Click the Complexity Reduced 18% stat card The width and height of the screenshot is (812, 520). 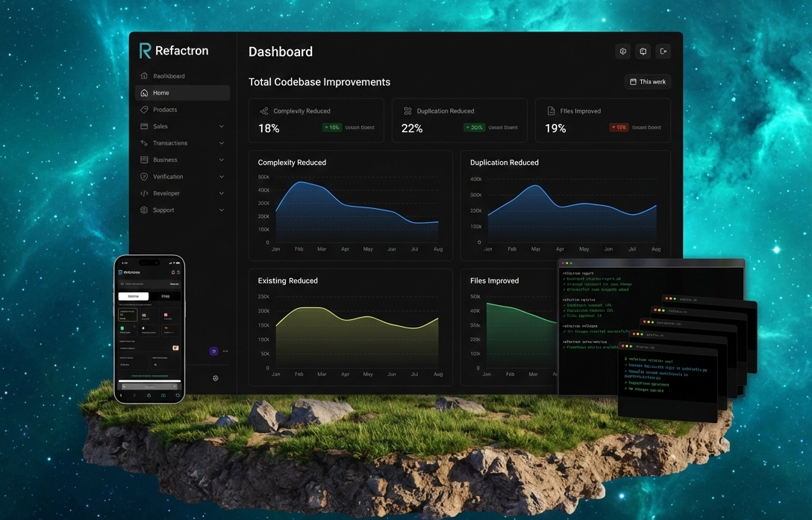(316, 120)
